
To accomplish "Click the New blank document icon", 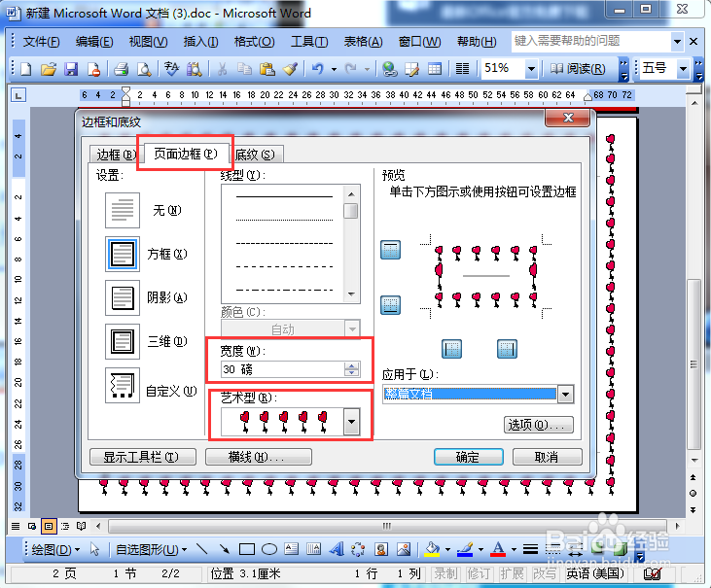I will click(26, 69).
